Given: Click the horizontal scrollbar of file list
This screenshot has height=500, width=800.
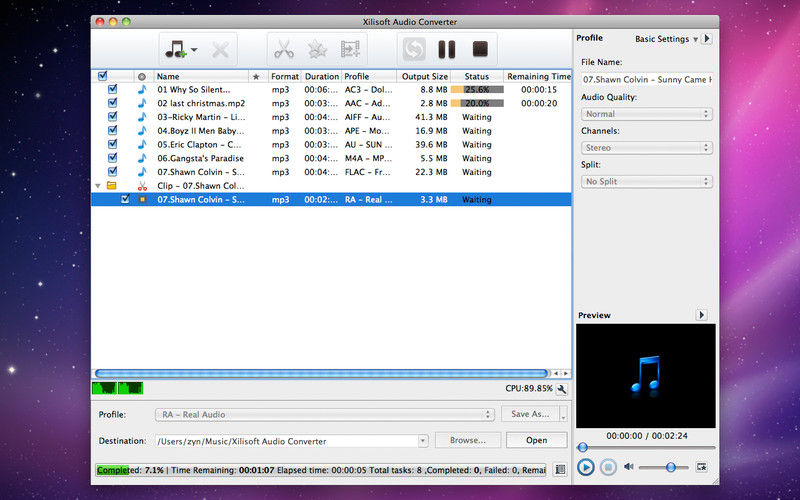Looking at the screenshot, I should tap(321, 373).
